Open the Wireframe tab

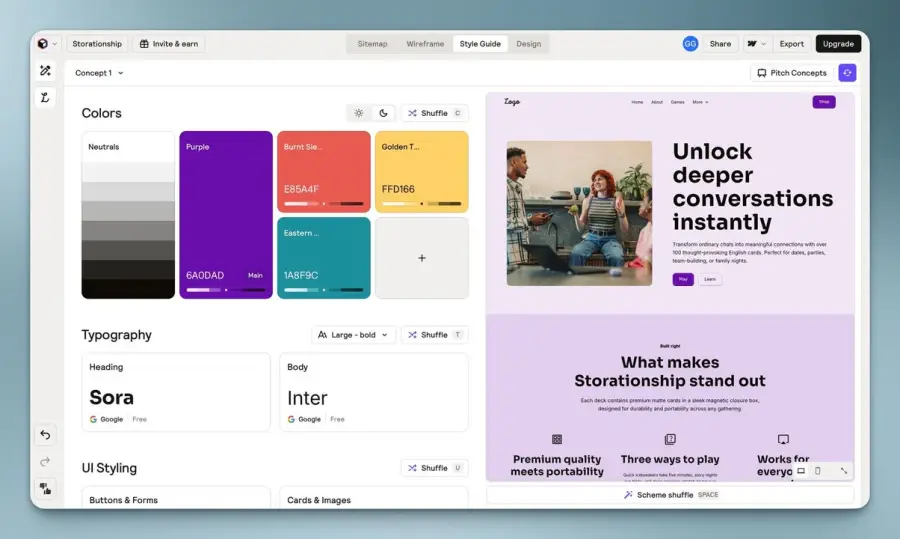coord(425,44)
